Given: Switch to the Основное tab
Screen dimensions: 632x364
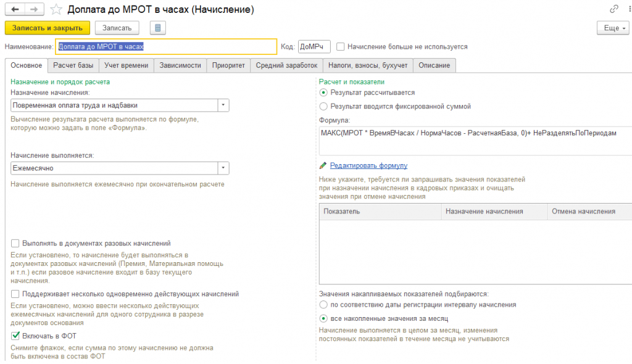Looking at the screenshot, I should pos(26,65).
